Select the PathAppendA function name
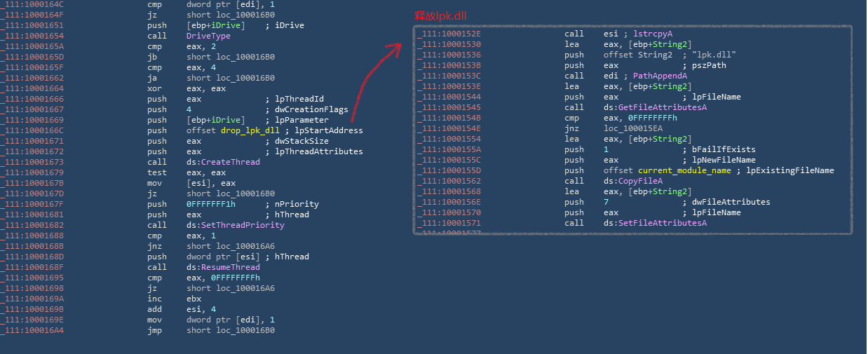Image resolution: width=868 pixels, height=354 pixels. click(660, 76)
